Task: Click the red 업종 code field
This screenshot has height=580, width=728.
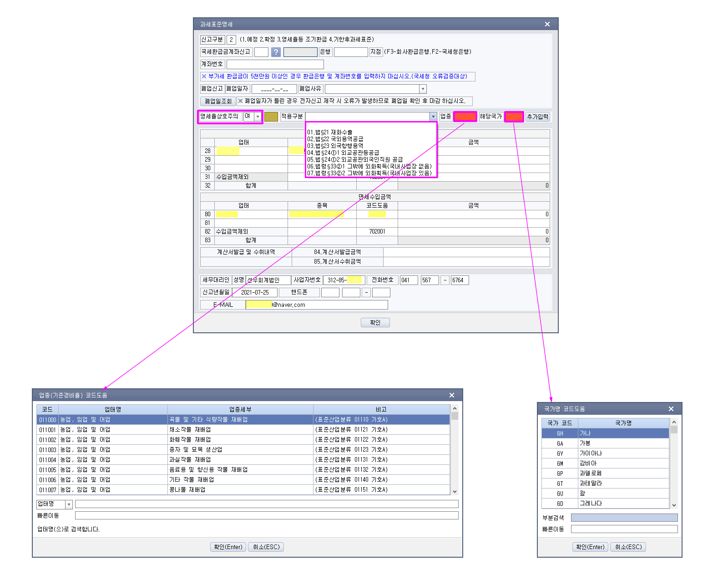Action: 465,117
